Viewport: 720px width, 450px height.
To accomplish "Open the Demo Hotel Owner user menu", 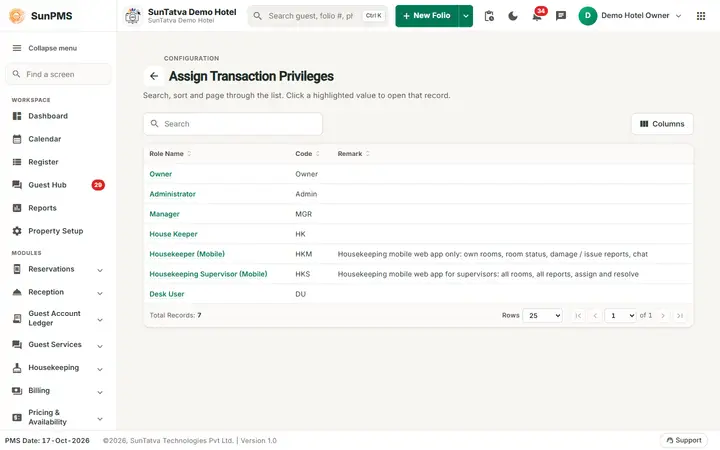I will (630, 16).
